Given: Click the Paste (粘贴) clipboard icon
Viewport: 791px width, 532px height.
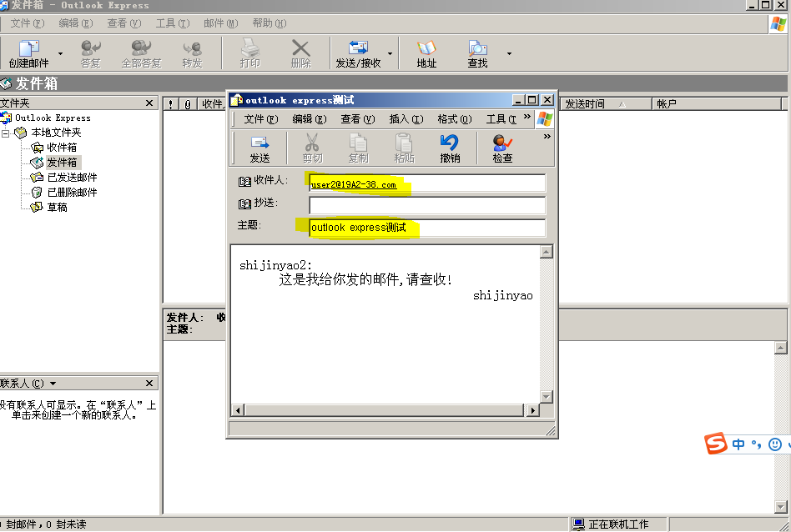Looking at the screenshot, I should (404, 143).
